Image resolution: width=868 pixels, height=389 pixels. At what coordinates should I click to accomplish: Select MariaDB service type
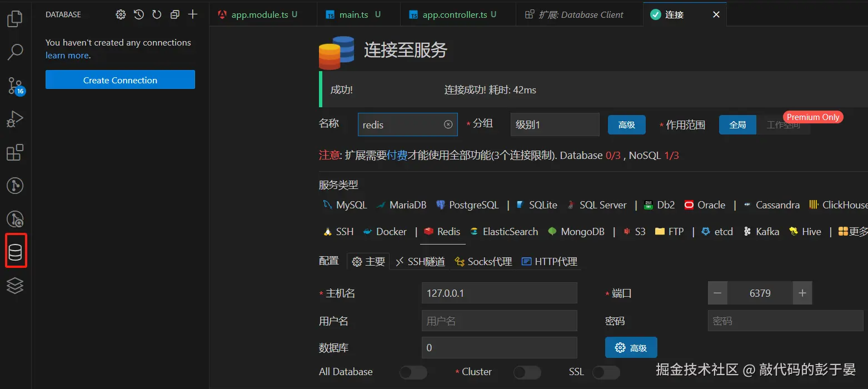point(401,205)
